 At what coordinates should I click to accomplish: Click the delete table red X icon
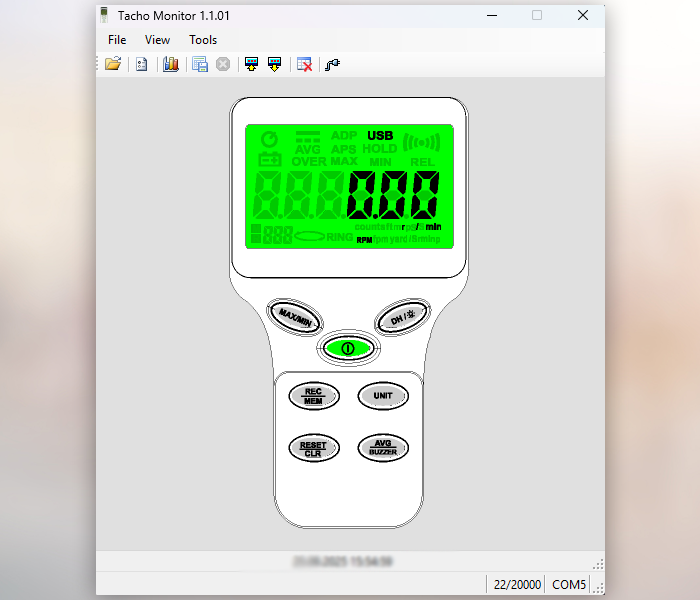[x=305, y=64]
